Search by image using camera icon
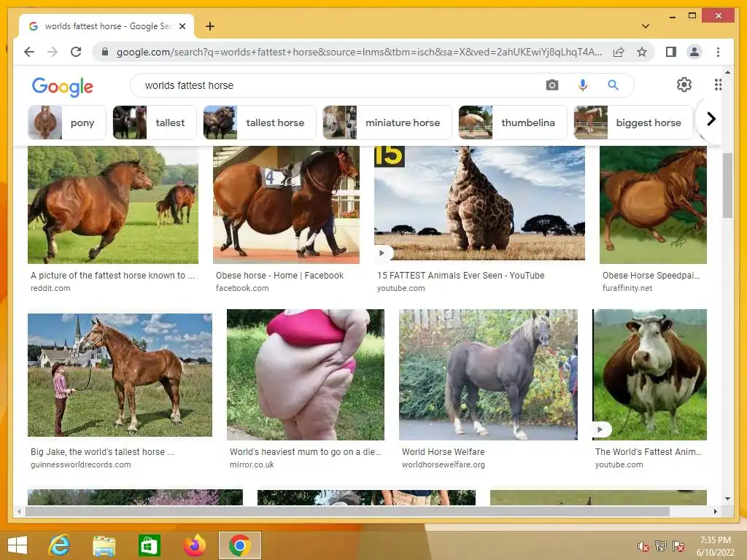Screen dimensions: 747x560 551,85
